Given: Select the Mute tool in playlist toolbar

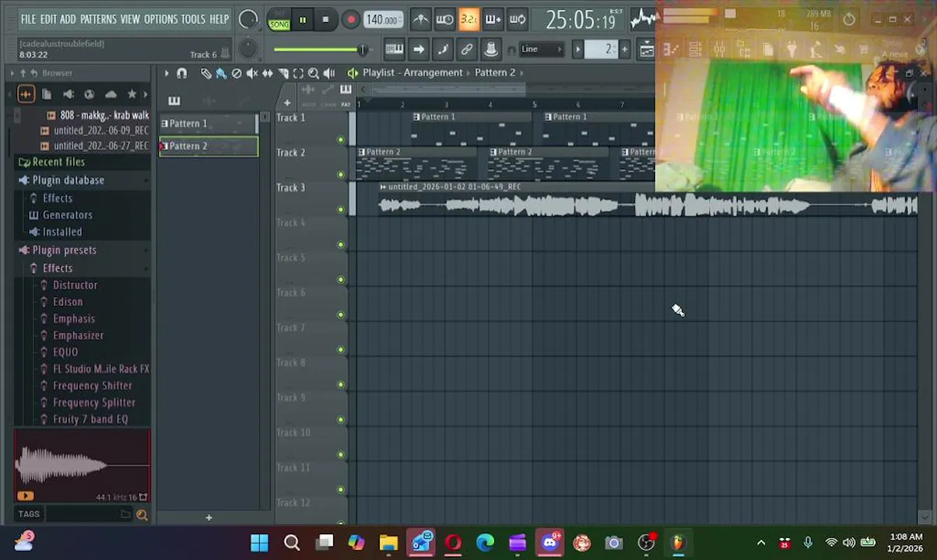Looking at the screenshot, I should tap(252, 73).
